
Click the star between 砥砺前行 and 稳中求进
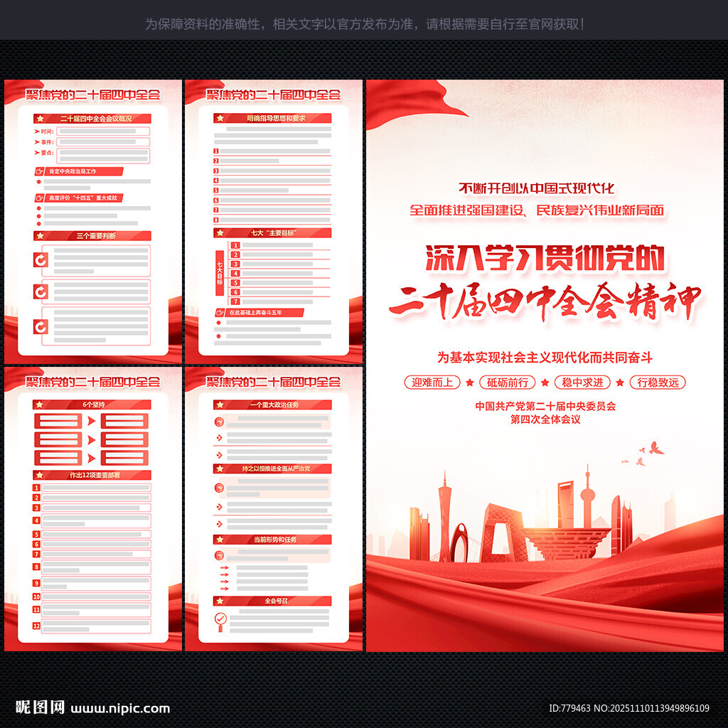(545, 382)
